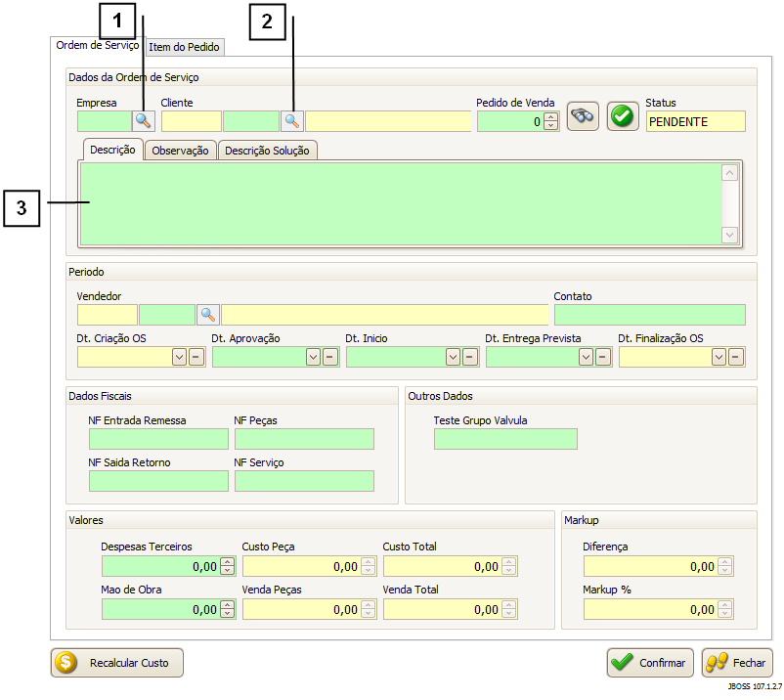Open the Vendedor search magnifier
This screenshot has height=700, width=784.
coord(207,315)
